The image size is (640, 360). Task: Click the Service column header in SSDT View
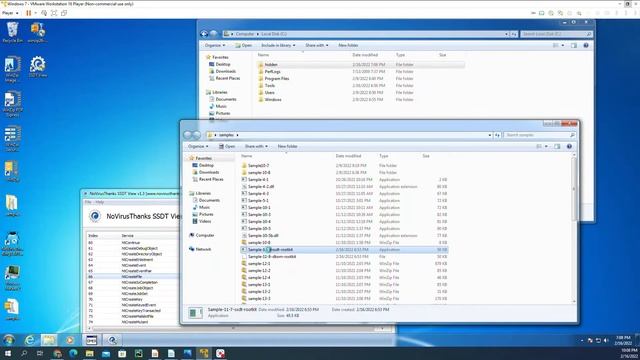point(128,236)
